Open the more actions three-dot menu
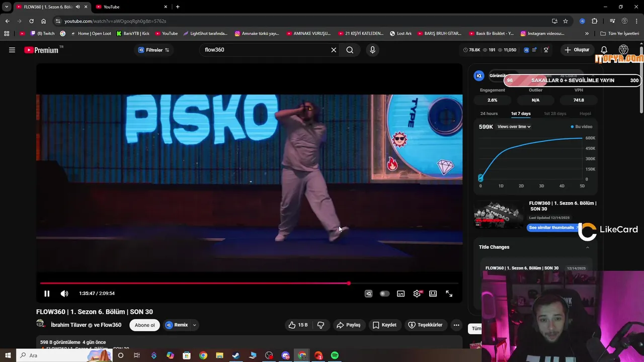This screenshot has width=644, height=362. pyautogui.click(x=456, y=325)
